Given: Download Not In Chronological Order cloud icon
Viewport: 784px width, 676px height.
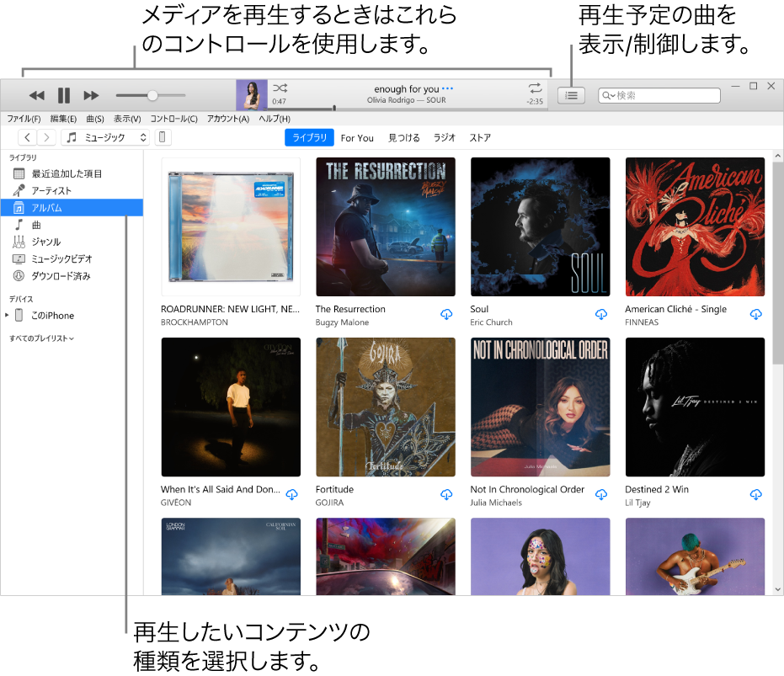Looking at the screenshot, I should click(x=601, y=494).
